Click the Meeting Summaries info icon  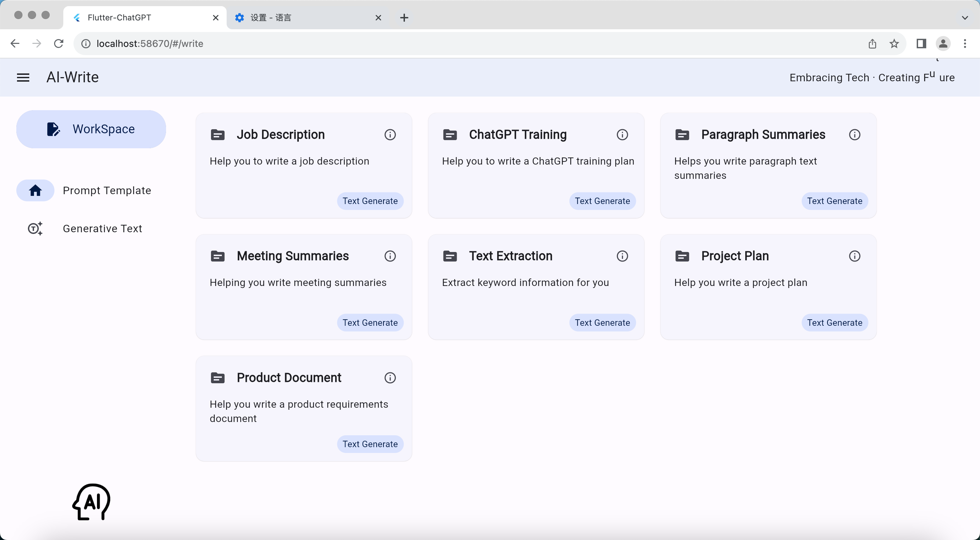click(x=390, y=256)
